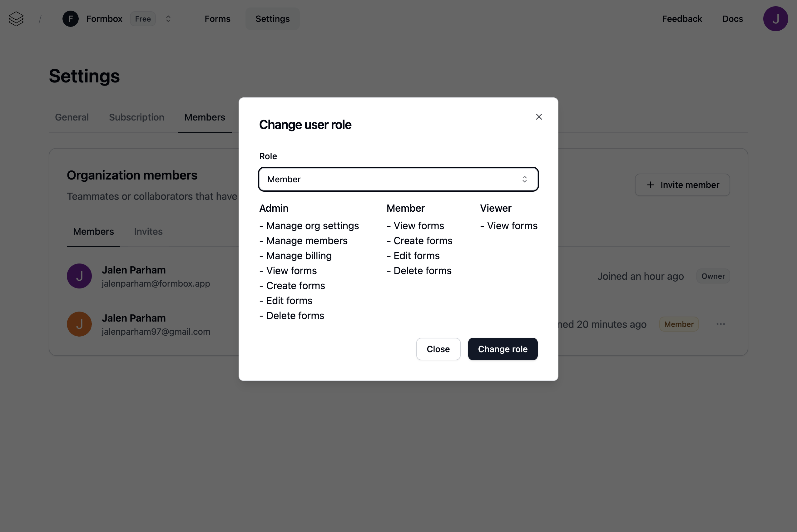
Task: Open the Forms navigation item
Action: click(x=217, y=19)
